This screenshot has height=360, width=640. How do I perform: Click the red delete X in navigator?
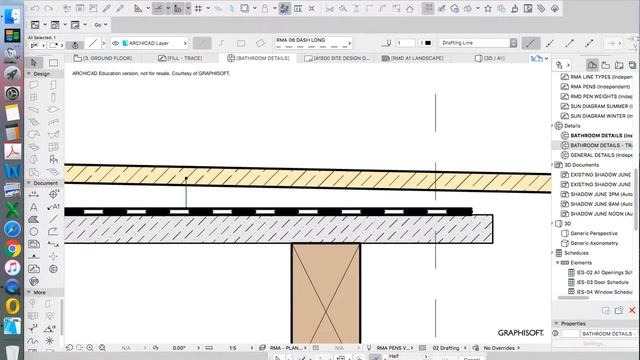point(632,311)
